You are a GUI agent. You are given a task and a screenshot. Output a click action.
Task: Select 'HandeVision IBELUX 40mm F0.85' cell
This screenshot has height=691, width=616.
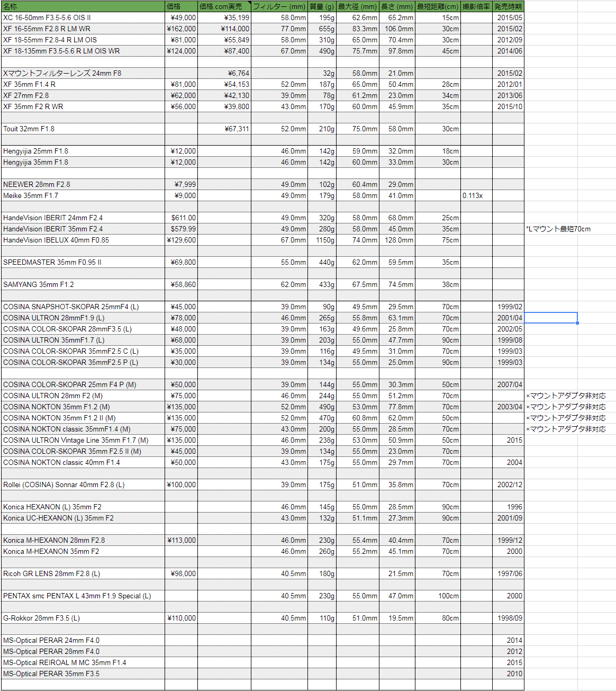(83, 240)
